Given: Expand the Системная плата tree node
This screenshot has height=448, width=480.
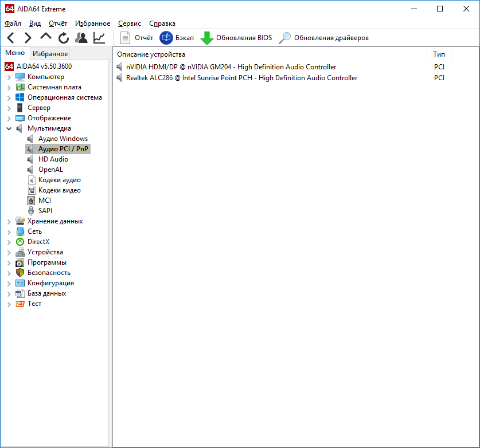Looking at the screenshot, I should [9, 88].
